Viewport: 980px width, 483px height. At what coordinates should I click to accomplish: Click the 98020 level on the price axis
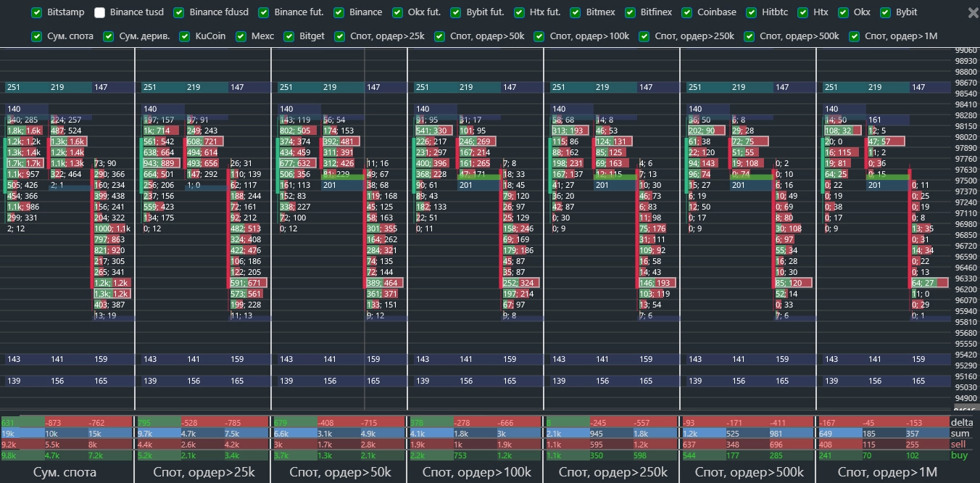tap(965, 137)
